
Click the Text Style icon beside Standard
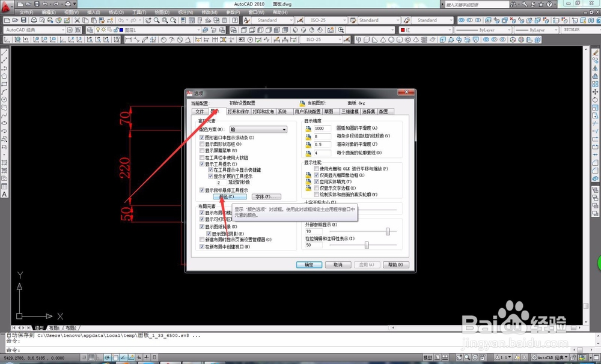pos(246,20)
